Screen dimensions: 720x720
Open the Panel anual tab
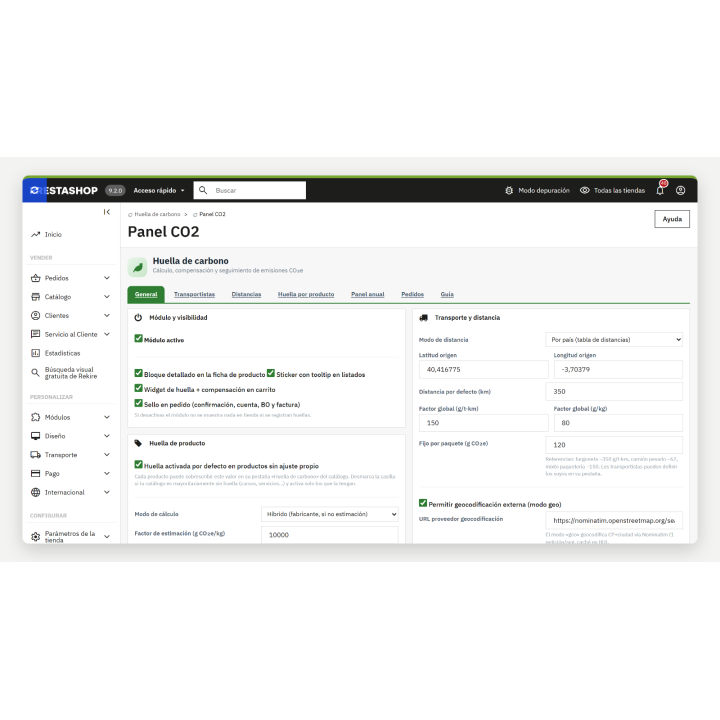click(x=367, y=294)
